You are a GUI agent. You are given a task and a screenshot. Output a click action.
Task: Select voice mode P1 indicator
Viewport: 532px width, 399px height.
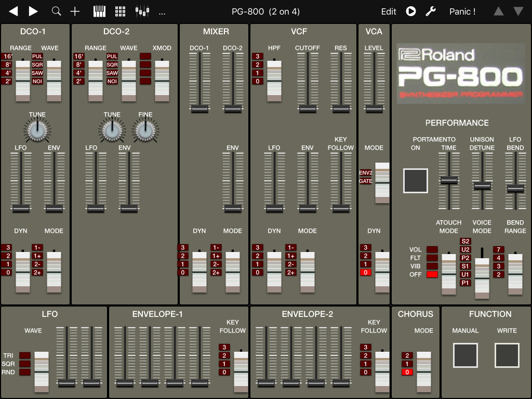click(x=465, y=283)
